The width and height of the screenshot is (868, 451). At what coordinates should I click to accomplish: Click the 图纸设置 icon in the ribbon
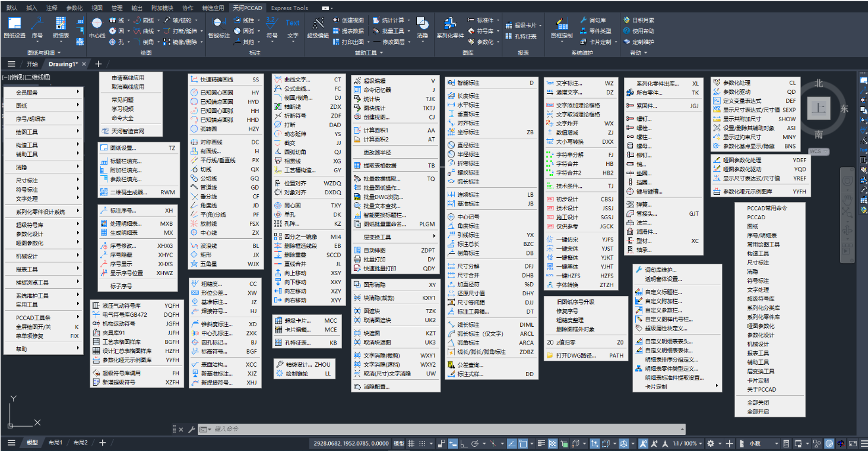click(x=14, y=27)
